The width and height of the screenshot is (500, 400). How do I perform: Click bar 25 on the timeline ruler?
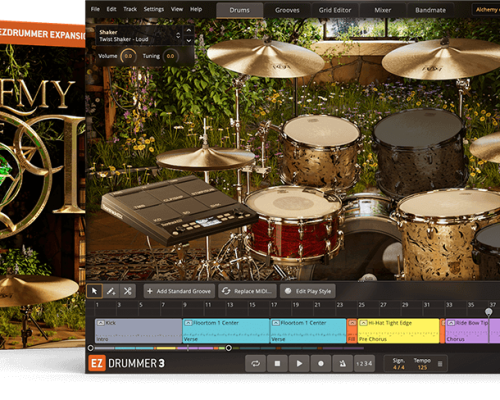[x=362, y=305]
